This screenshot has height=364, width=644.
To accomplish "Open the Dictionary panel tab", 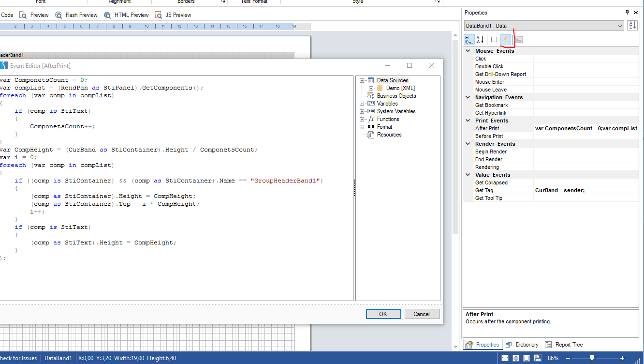I will pos(522,345).
